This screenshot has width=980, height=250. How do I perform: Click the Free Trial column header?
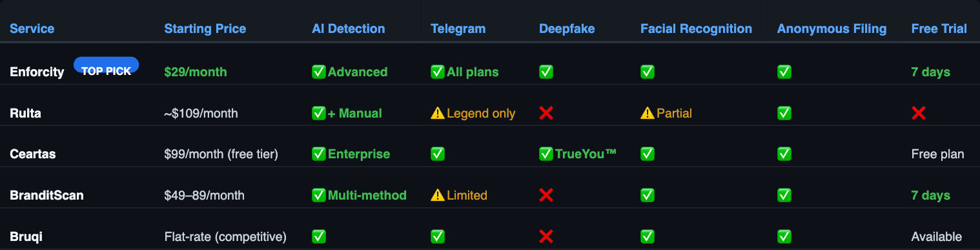(939, 28)
